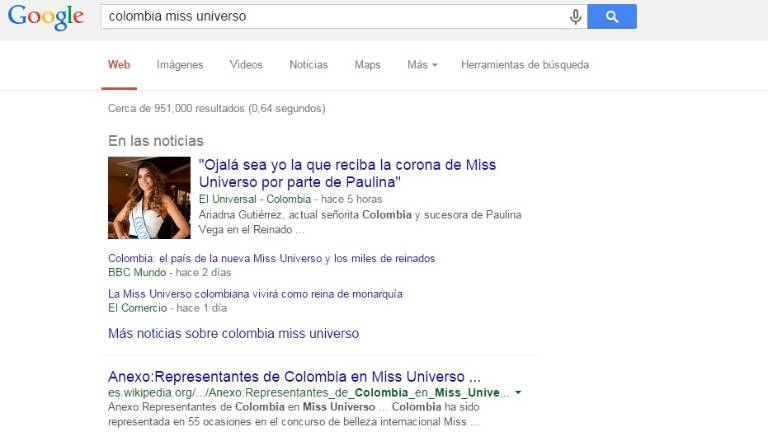Click the Google logo
768x432 pixels.
46,17
